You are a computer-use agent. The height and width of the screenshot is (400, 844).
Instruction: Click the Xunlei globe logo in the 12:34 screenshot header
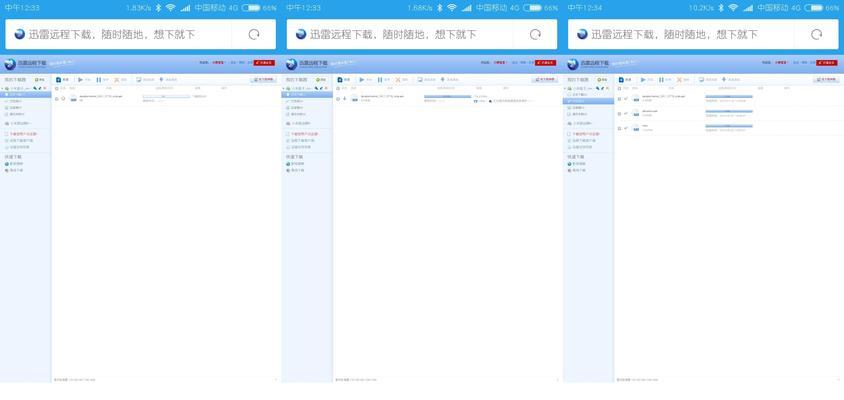[x=572, y=64]
